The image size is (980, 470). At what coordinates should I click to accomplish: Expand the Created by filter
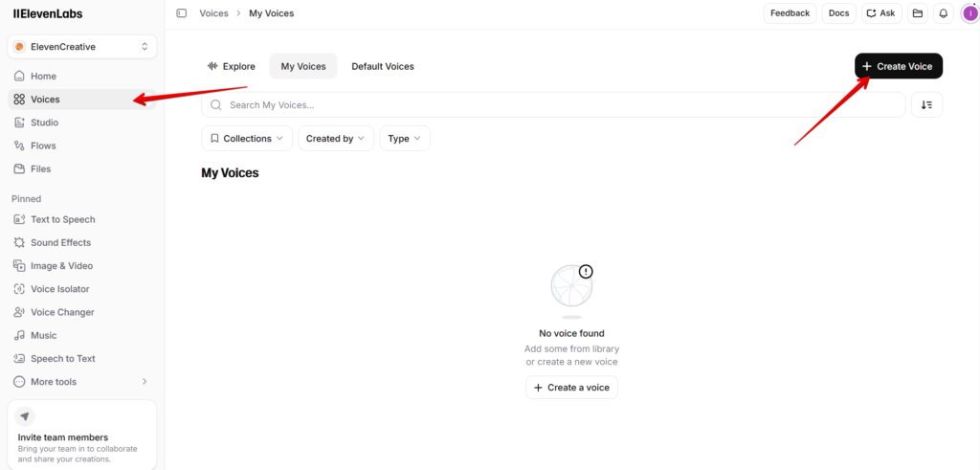tap(336, 138)
